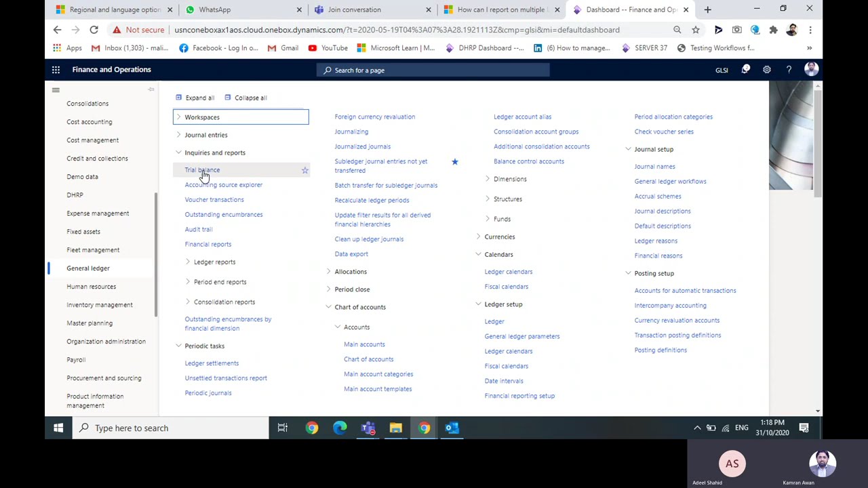The height and width of the screenshot is (488, 868).
Task: Open the Main accounts link
Action: pos(364,344)
